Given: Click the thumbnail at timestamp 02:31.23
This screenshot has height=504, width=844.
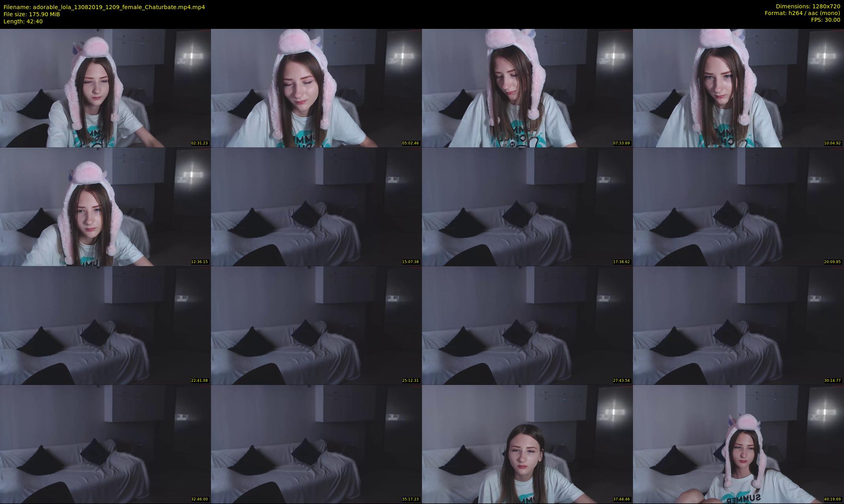Looking at the screenshot, I should click(x=105, y=88).
